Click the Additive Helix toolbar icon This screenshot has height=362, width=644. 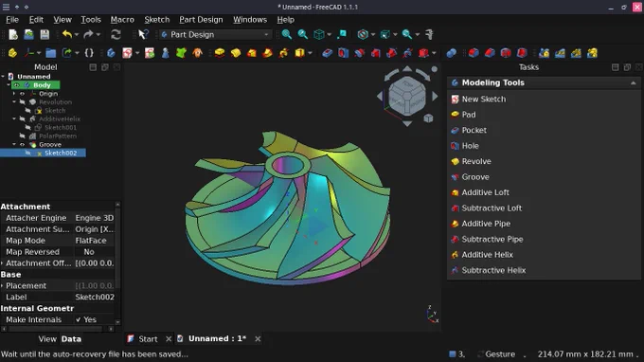[284, 53]
